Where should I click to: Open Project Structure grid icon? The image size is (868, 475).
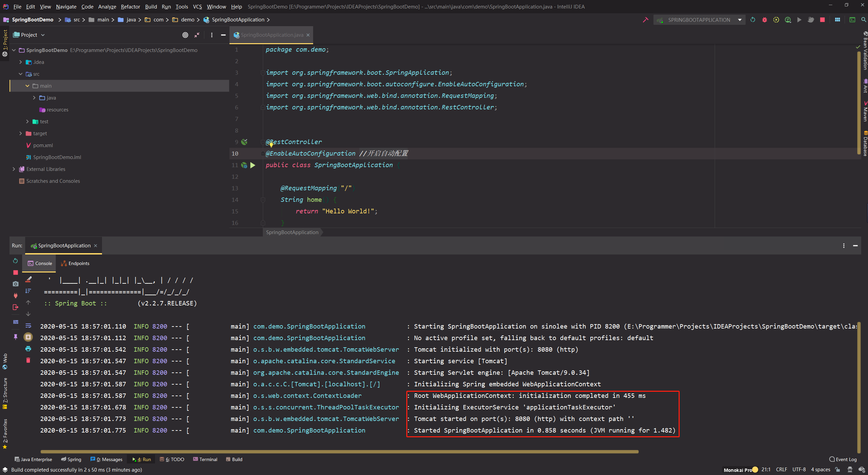837,20
